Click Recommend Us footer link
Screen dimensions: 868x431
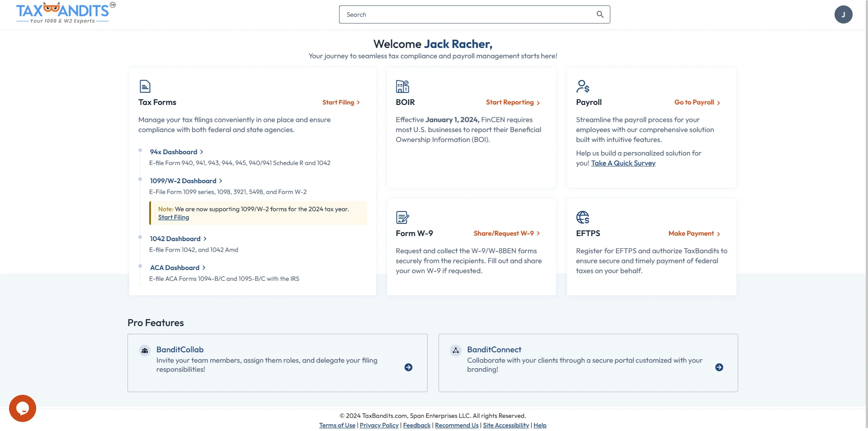(457, 425)
